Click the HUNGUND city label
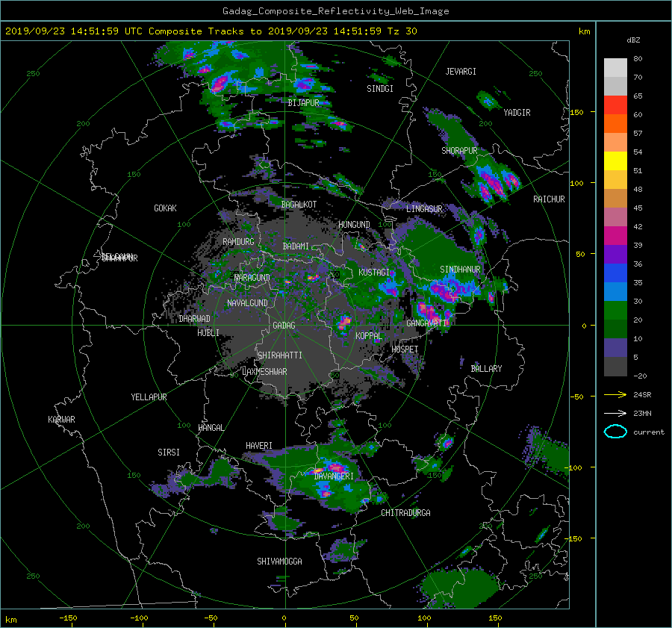The height and width of the screenshot is (628, 672). [354, 225]
